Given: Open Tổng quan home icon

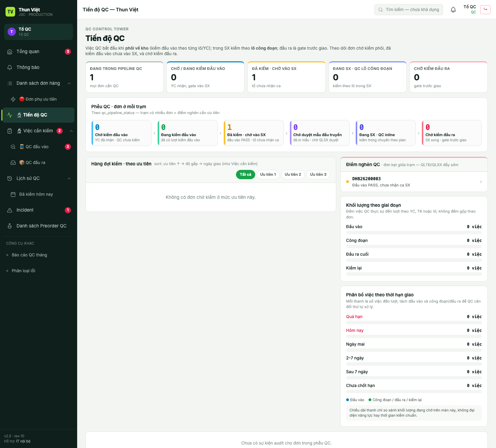Looking at the screenshot, I should tap(10, 52).
